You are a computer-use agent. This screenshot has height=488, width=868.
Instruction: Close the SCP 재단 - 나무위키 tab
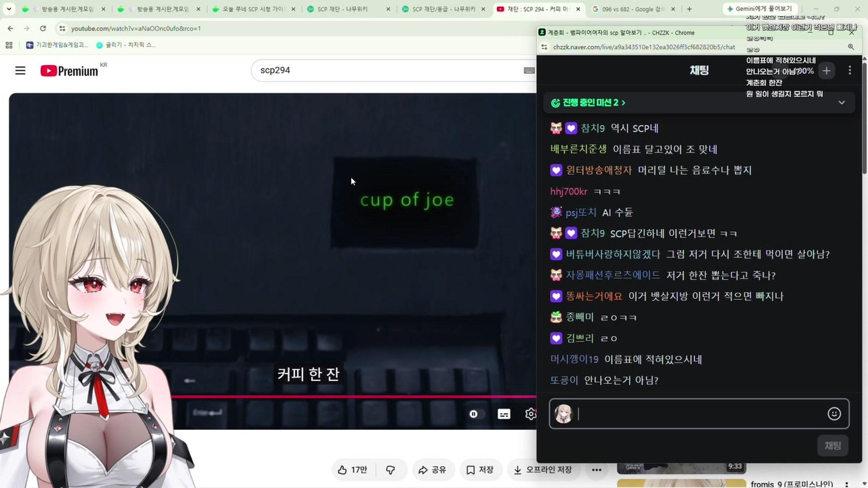(x=388, y=9)
